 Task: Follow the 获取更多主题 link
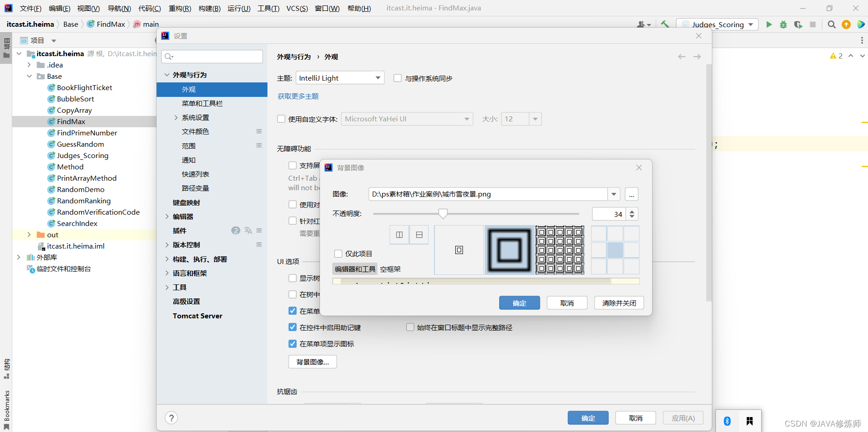click(298, 96)
